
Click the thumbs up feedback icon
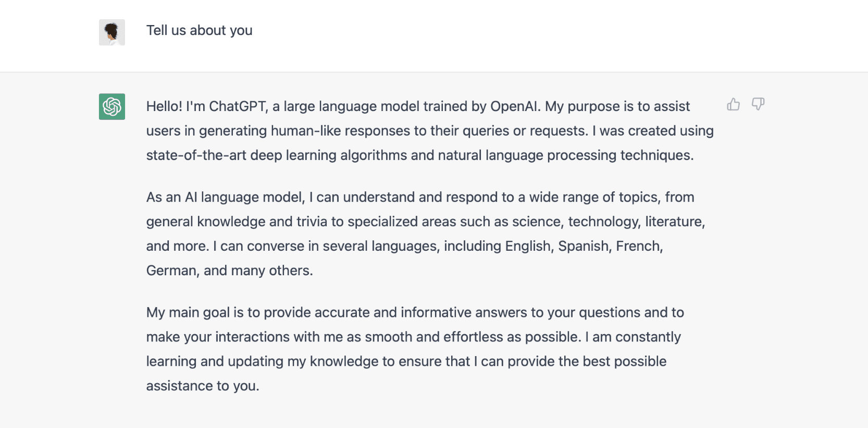(733, 104)
